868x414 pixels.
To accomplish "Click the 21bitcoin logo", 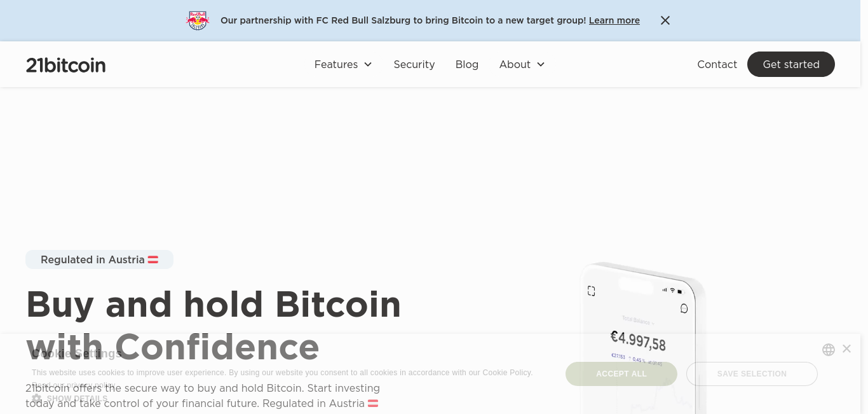I will tap(65, 65).
